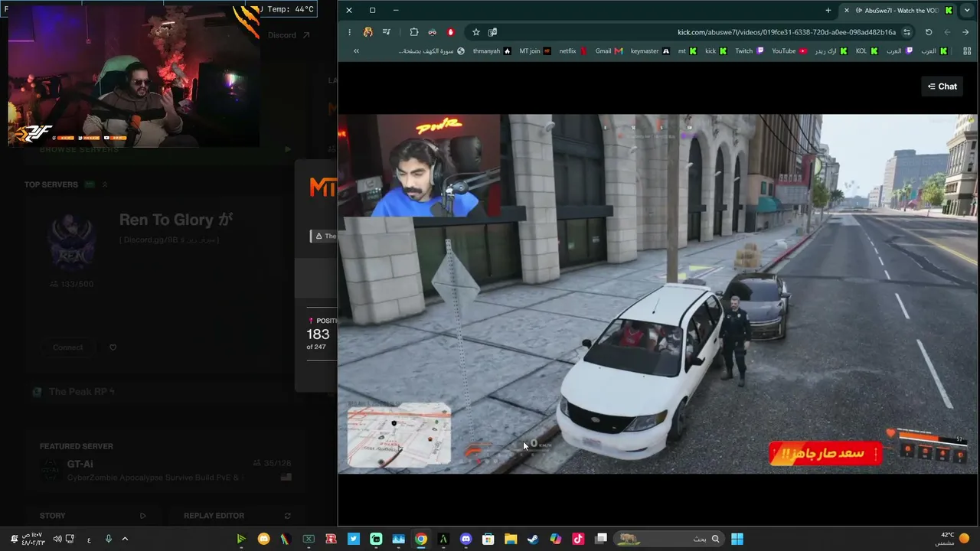980x551 pixels.
Task: Expand the tab search dropdown
Action: (967, 10)
